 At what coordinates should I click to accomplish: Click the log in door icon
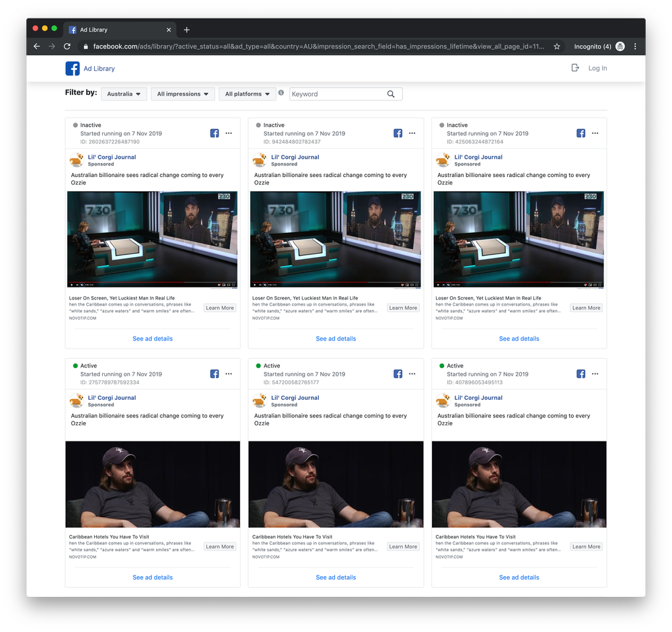[575, 68]
